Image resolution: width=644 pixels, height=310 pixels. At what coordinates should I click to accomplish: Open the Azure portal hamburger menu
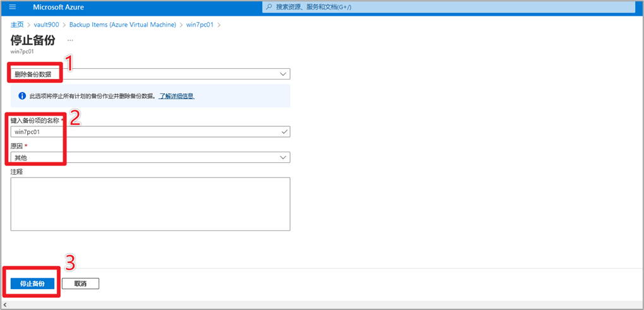[12, 7]
